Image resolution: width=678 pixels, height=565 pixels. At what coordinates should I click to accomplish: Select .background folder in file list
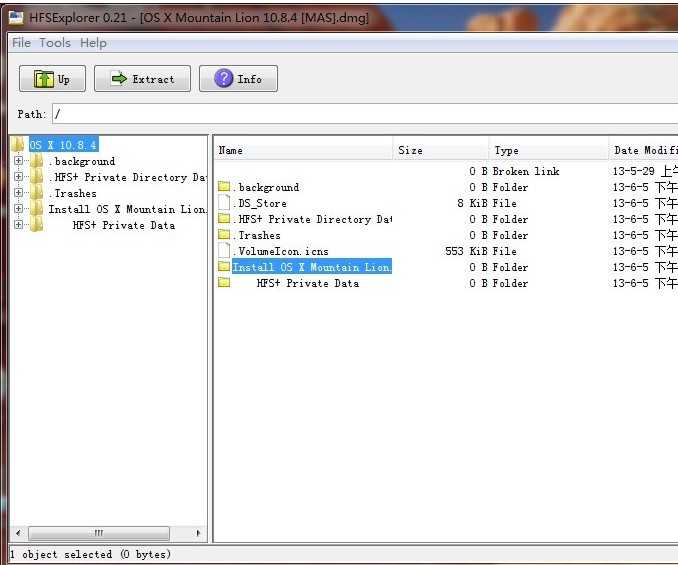pos(446,187)
